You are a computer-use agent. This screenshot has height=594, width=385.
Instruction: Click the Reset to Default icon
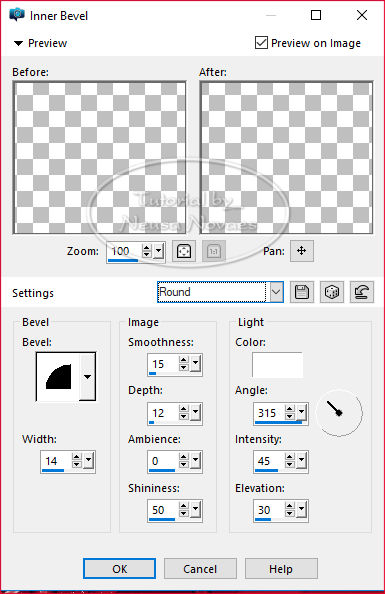[362, 292]
